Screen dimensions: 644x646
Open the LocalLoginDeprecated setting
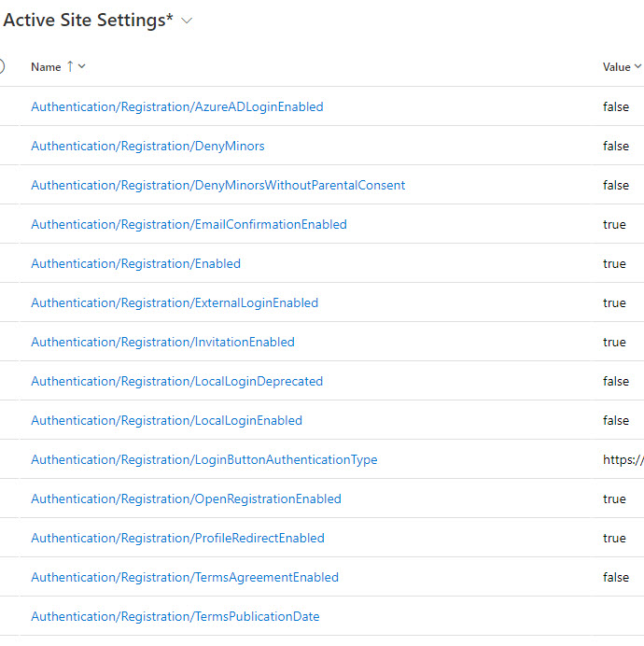[x=177, y=381]
